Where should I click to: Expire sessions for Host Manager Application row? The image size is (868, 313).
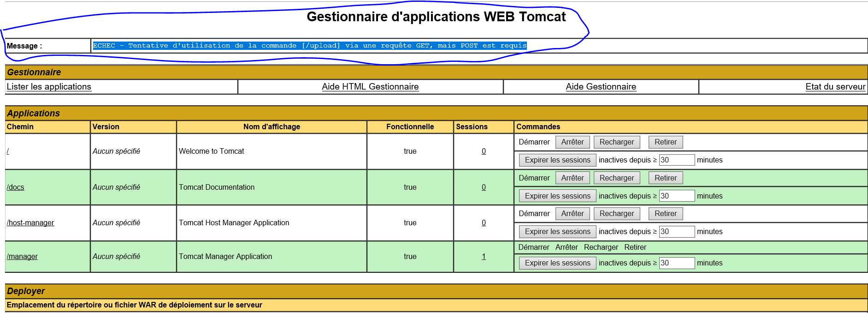point(557,232)
